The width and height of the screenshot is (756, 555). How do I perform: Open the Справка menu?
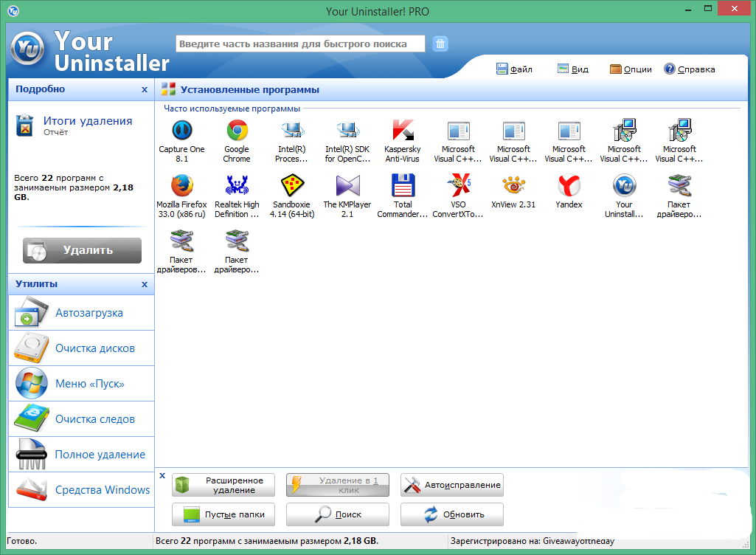coord(690,69)
